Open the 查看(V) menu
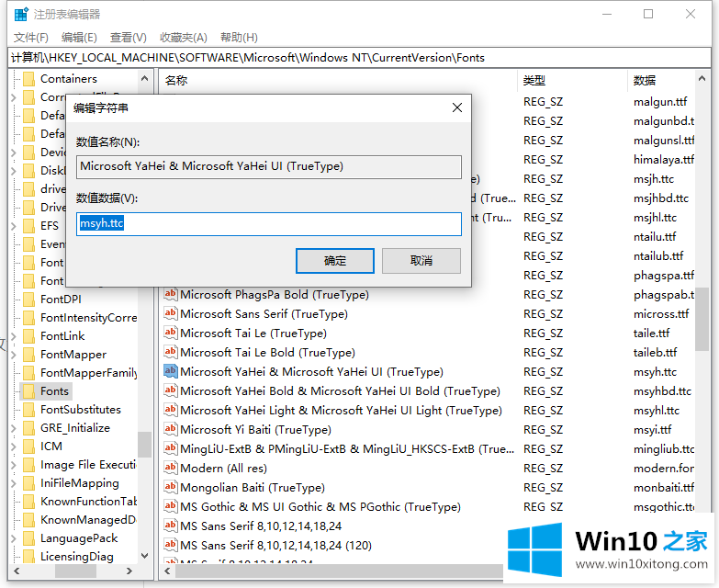The width and height of the screenshot is (719, 588). point(128,37)
